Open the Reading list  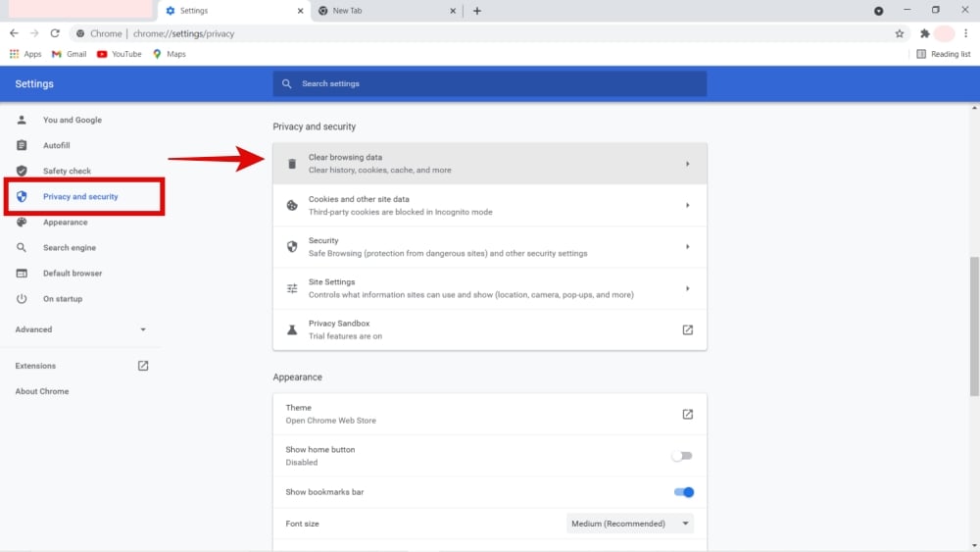coord(944,54)
